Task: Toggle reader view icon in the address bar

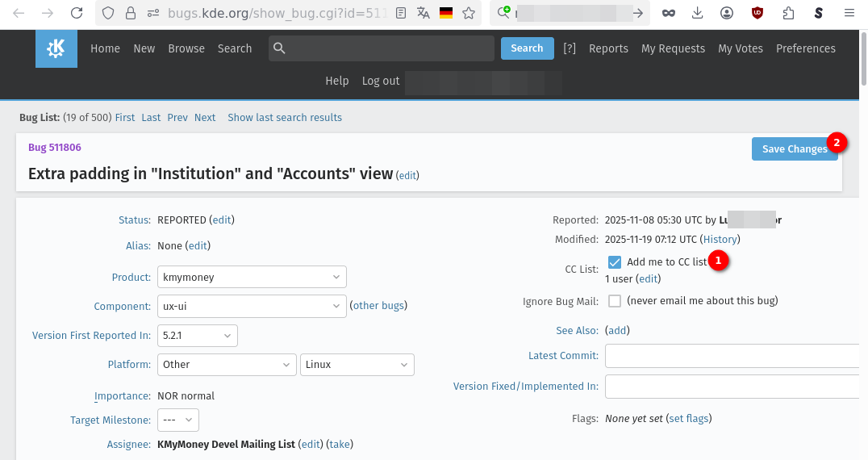Action: 401,13
